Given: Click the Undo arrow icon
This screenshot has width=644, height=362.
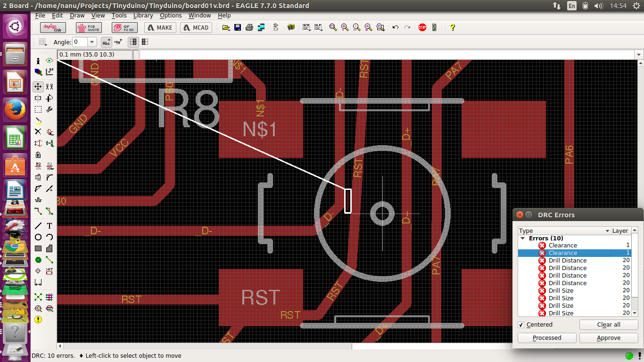Looking at the screenshot, I should [x=396, y=27].
